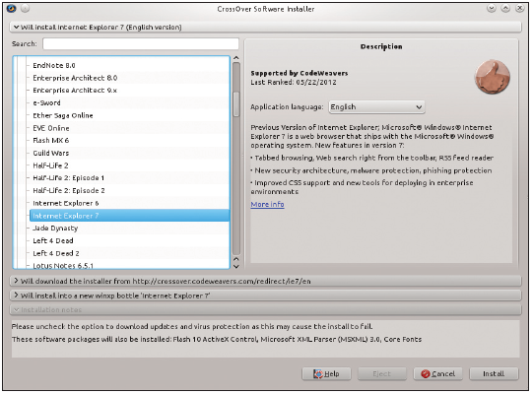Maximize the CrossOver Software Installer window
The height and width of the screenshot is (394, 532).
point(505,9)
